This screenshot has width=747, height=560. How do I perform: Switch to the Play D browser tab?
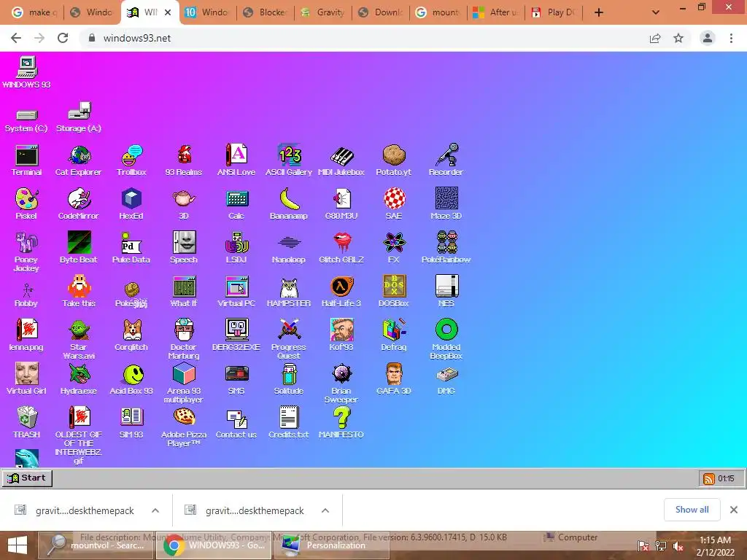pyautogui.click(x=554, y=12)
